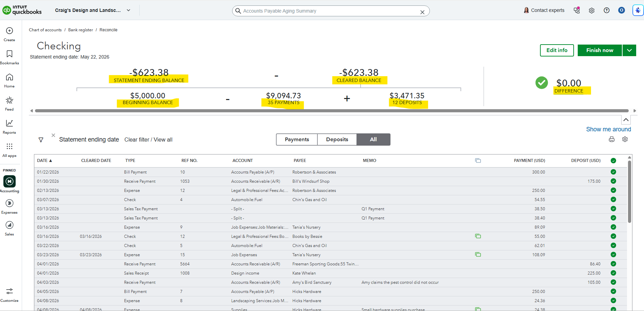
Task: Sort by the Ref No. column header
Action: [x=189, y=161]
